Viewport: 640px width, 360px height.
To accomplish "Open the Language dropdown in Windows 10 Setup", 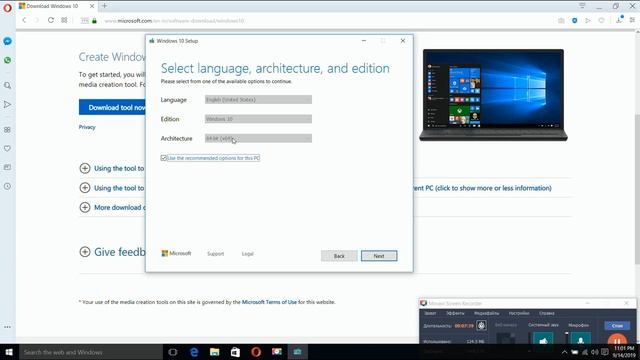I will coord(258,100).
